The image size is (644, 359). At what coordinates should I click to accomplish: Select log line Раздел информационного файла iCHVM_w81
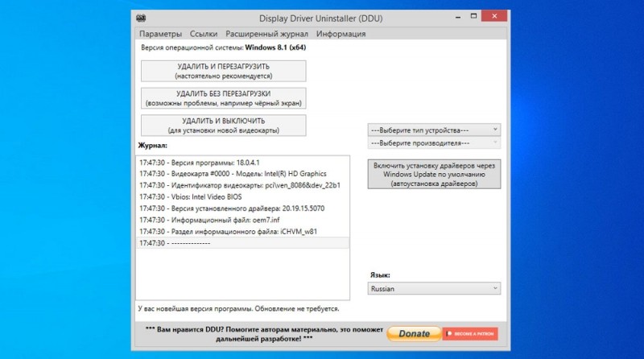point(243,231)
